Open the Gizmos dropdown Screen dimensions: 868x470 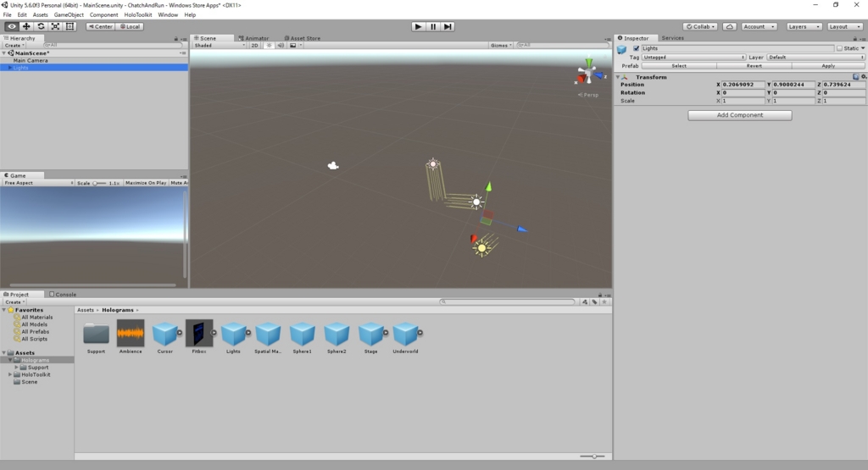[x=501, y=46]
